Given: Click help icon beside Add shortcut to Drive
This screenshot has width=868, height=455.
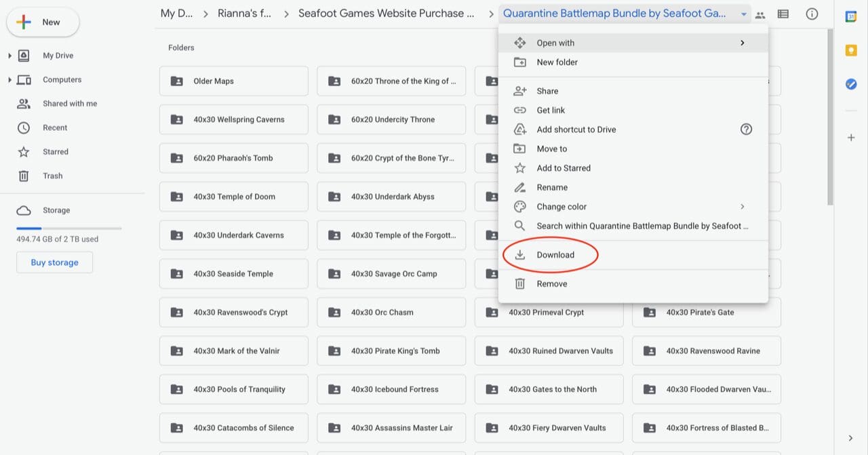Looking at the screenshot, I should coord(746,129).
